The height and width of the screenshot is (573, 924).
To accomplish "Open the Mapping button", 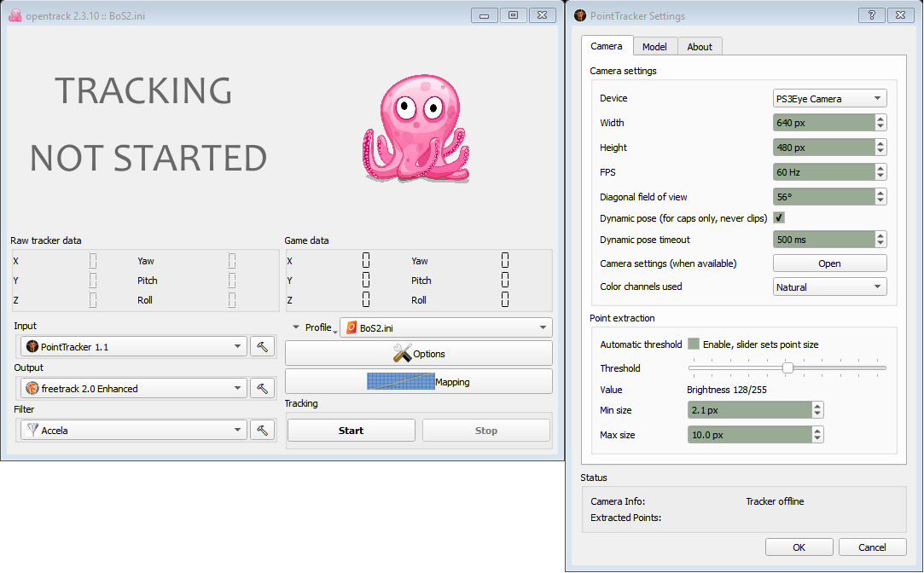I will pyautogui.click(x=419, y=382).
